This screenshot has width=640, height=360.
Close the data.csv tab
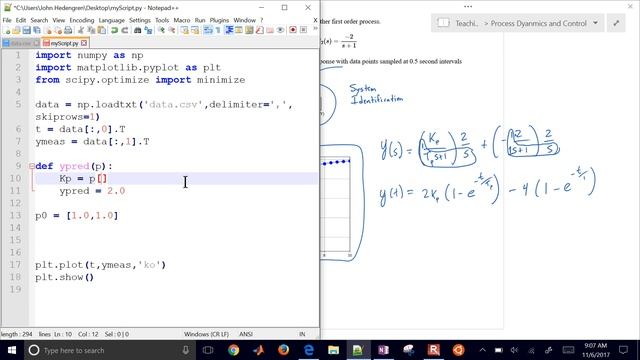click(x=36, y=43)
